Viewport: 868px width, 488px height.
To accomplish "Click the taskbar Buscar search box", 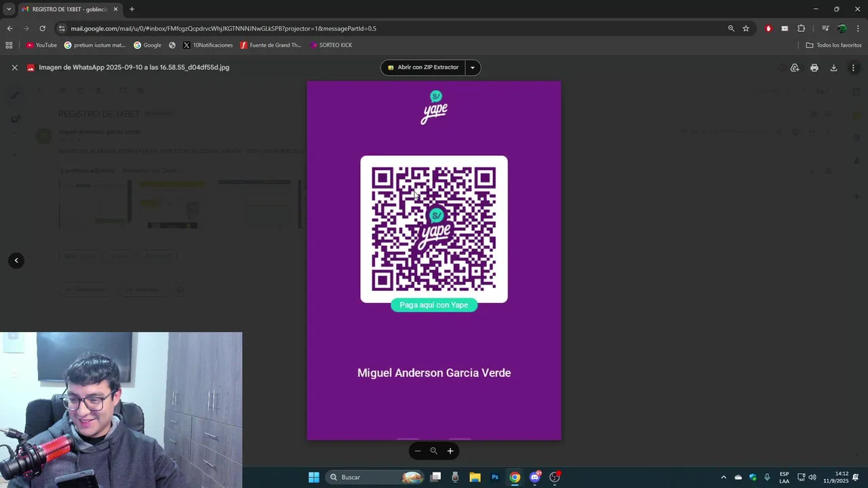I will coord(375,477).
